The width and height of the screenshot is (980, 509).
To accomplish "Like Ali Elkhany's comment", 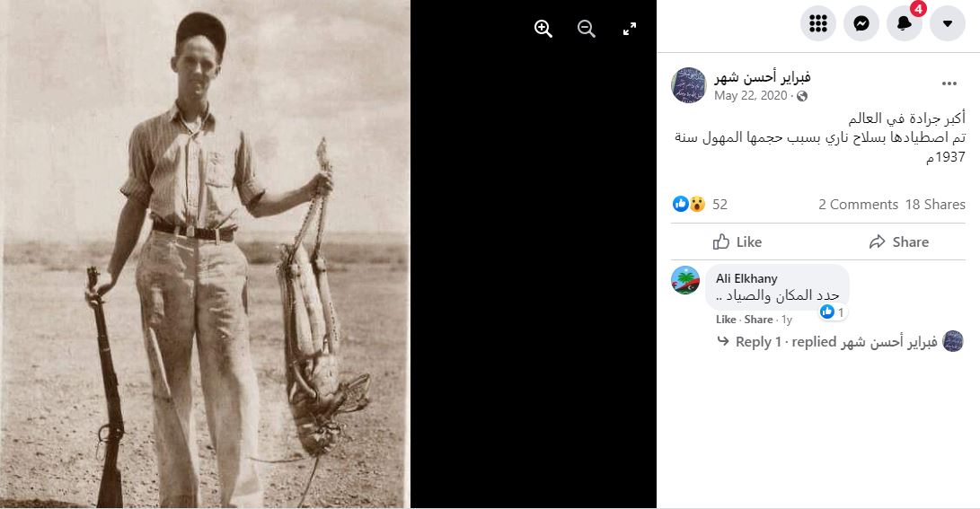I will coord(726,320).
